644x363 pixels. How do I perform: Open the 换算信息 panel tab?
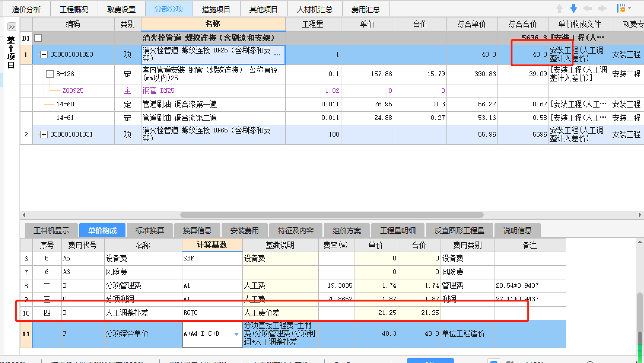tap(197, 231)
